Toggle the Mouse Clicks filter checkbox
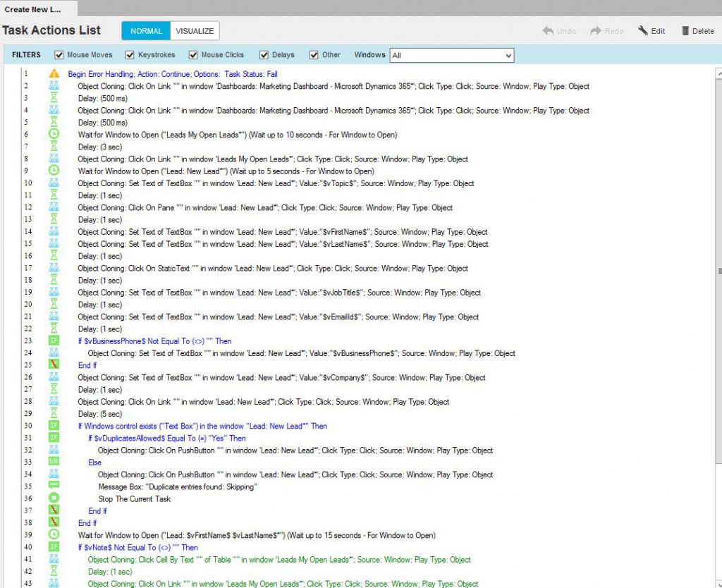 (193, 55)
